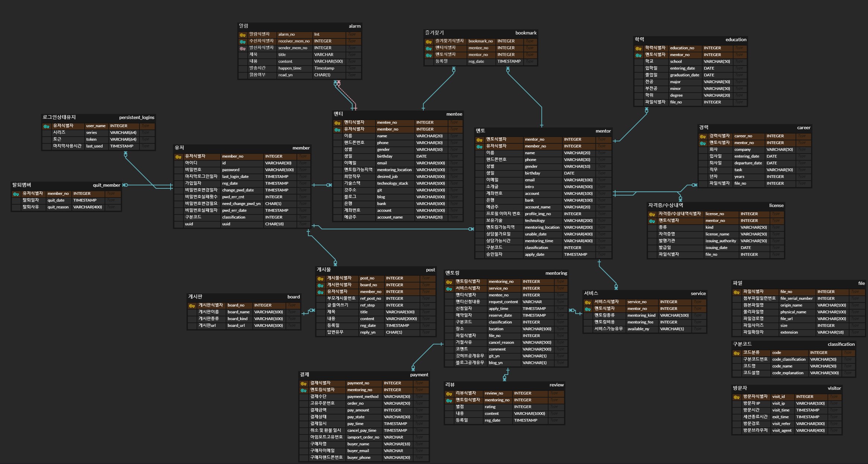Select the visit_id key icon in visitor table
The height and width of the screenshot is (464, 868).
[x=736, y=397]
